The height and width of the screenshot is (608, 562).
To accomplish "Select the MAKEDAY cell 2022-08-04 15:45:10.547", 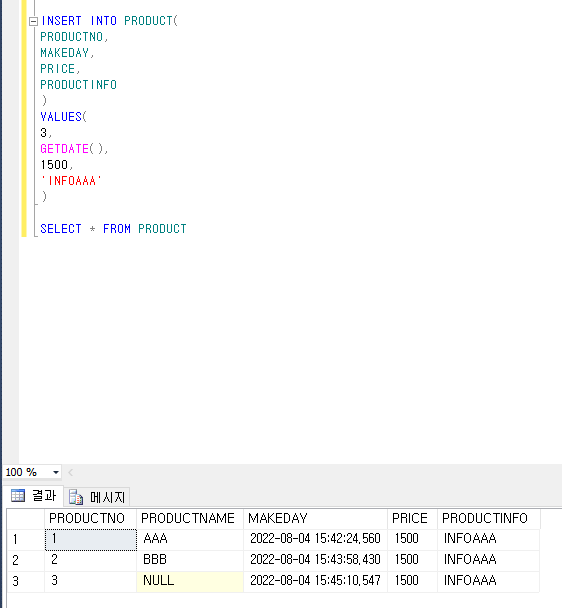I will pyautogui.click(x=315, y=581).
